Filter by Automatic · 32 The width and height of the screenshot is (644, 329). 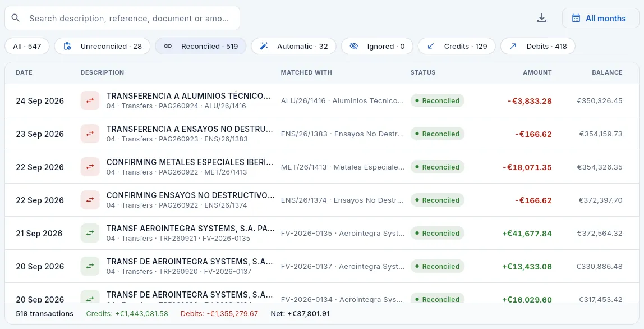pyautogui.click(x=293, y=46)
